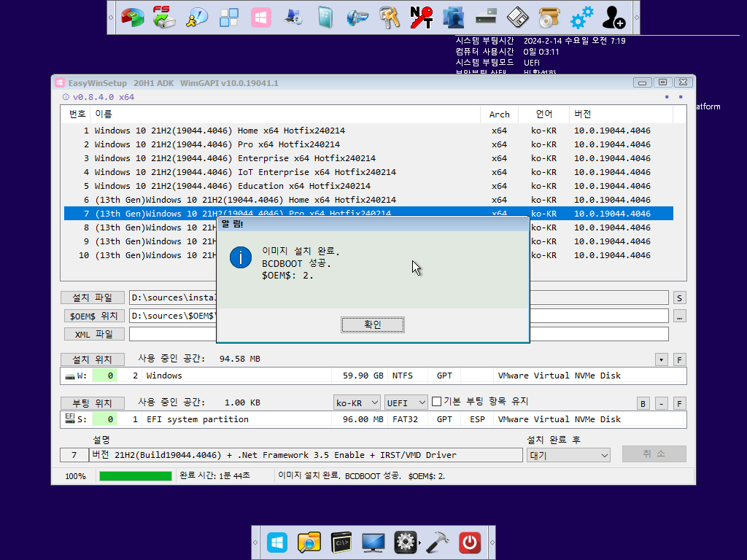
Task: Open the UEFI boot mode dropdown
Action: click(x=406, y=402)
